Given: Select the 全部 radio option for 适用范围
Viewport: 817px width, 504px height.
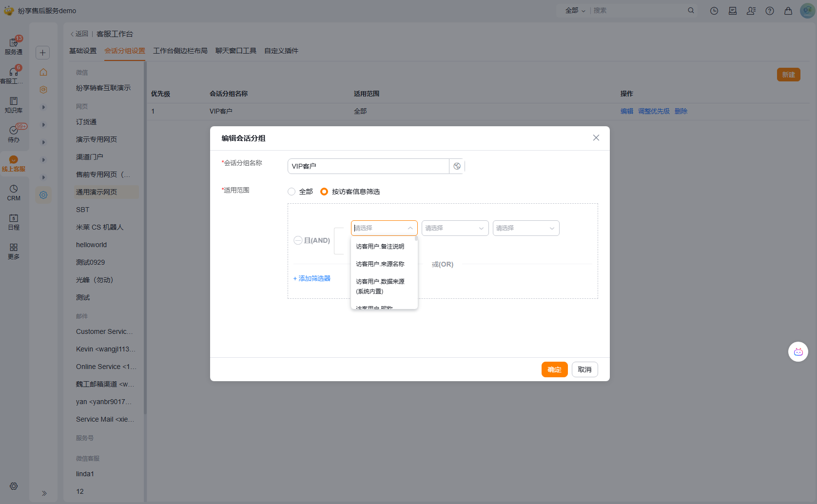Looking at the screenshot, I should click(292, 192).
